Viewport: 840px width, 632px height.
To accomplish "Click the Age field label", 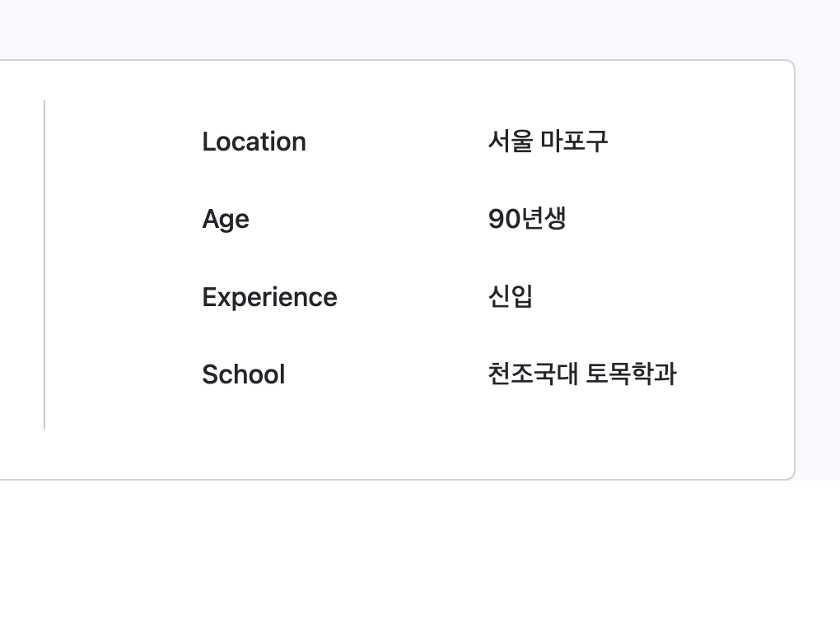I will tap(226, 220).
